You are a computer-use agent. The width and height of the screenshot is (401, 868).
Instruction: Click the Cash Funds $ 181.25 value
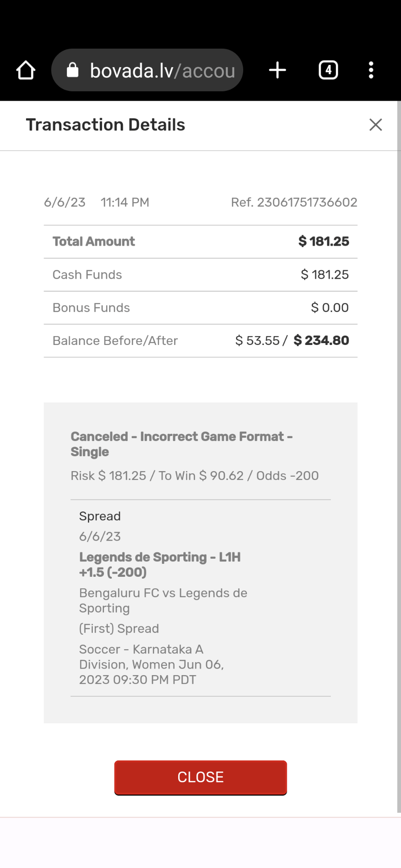324,275
